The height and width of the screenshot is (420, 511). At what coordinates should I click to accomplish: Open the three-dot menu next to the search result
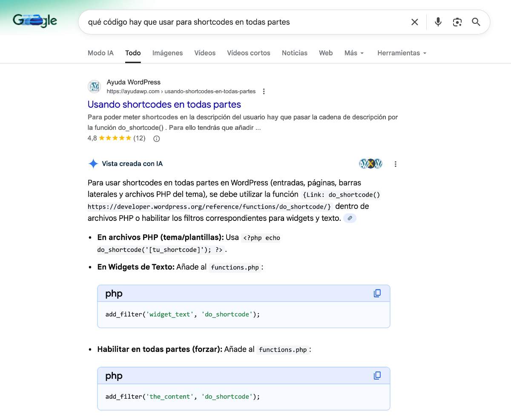click(264, 91)
